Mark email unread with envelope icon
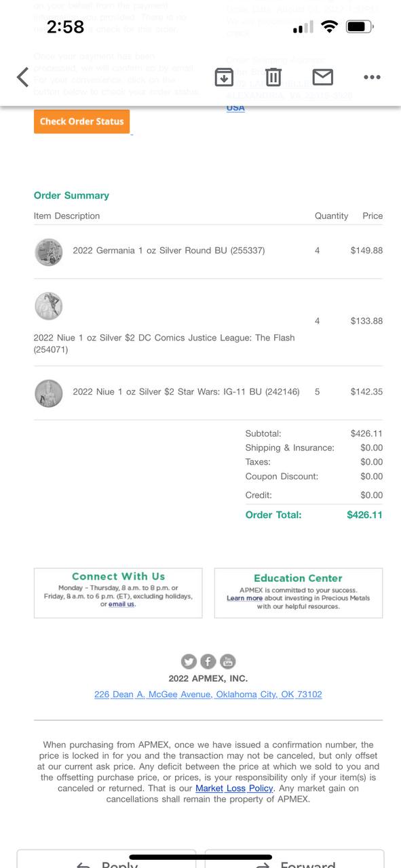This screenshot has height=868, width=401. click(x=322, y=77)
